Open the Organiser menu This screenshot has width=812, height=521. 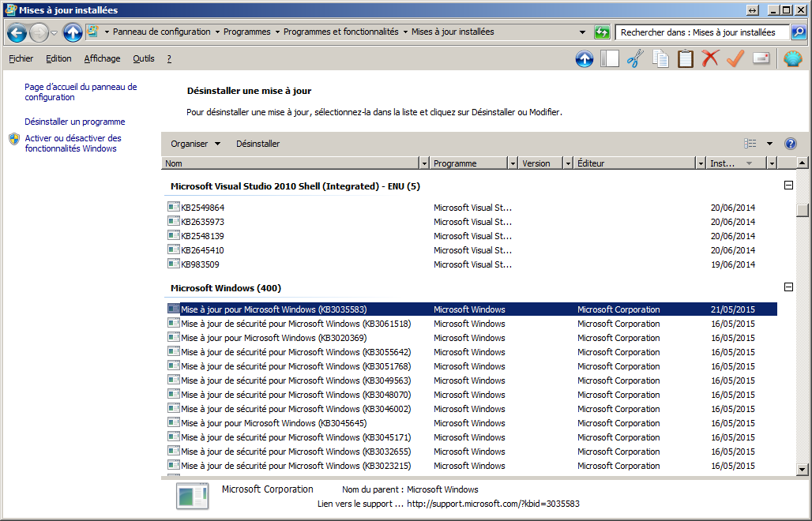tap(195, 144)
